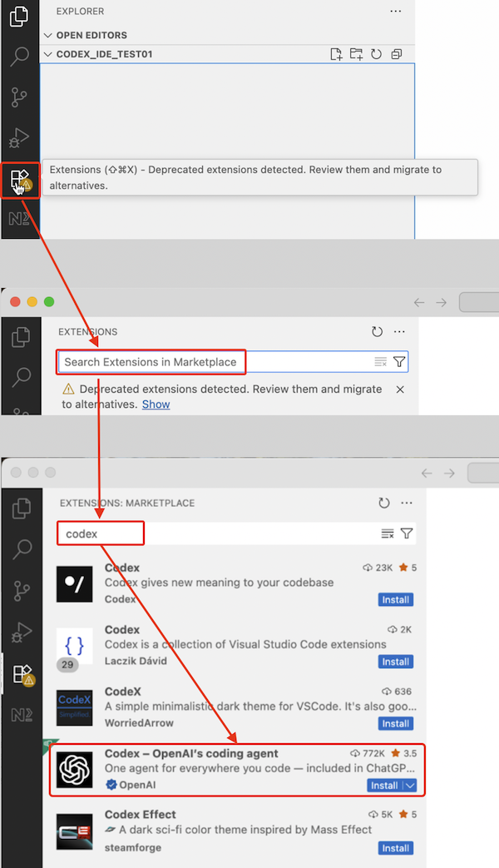Open Source Control in top activity bar

pos(19,97)
